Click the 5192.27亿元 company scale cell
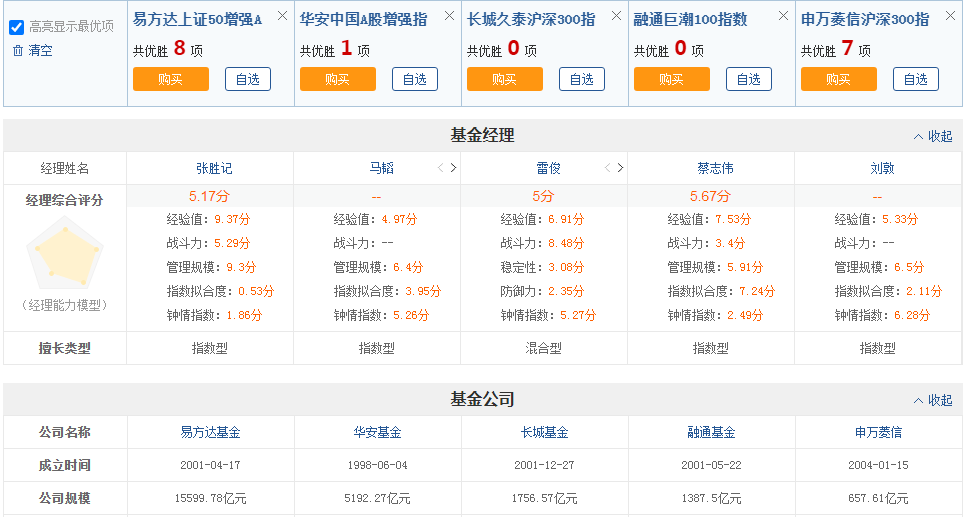Viewport: 963px width, 517px height. [x=377, y=498]
